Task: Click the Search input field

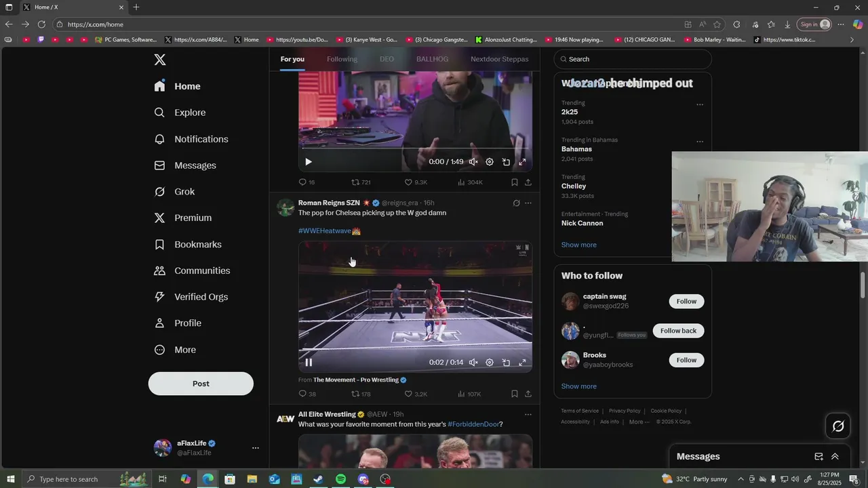Action: (x=633, y=59)
